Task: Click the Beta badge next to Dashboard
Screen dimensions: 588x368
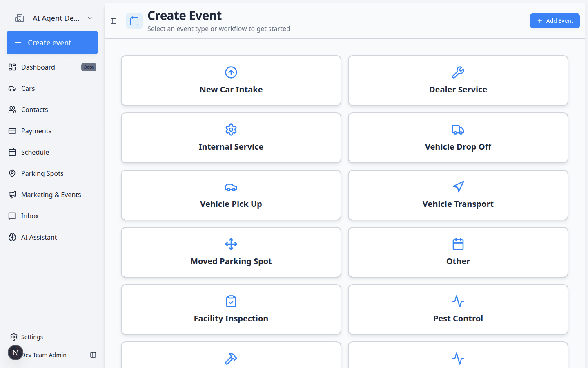Action: click(89, 67)
